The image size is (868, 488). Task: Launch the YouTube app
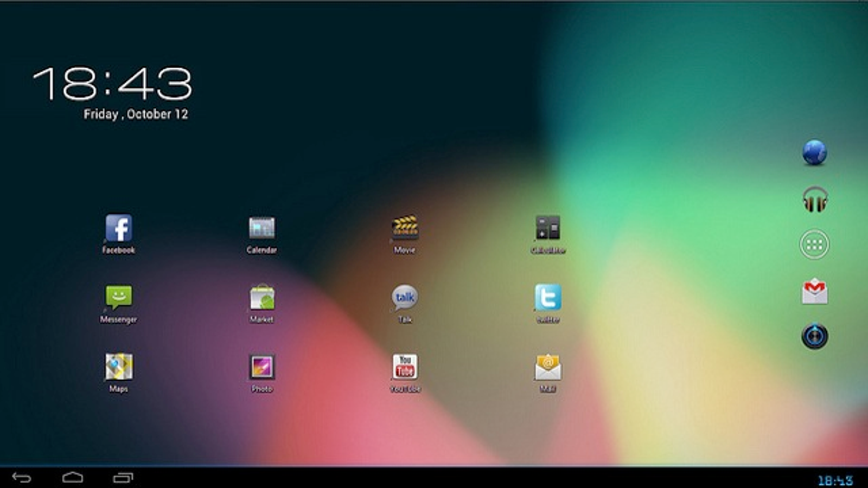405,367
